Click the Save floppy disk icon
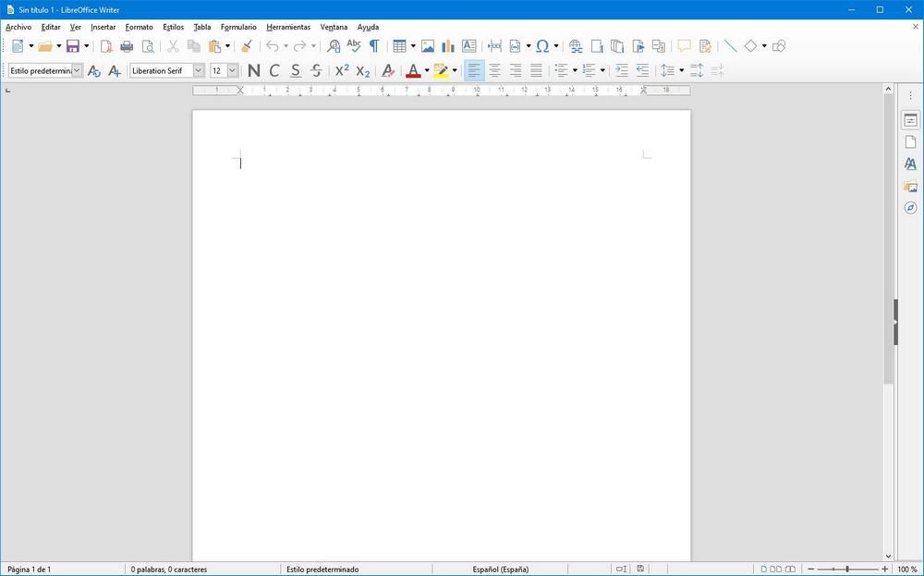Image resolution: width=924 pixels, height=576 pixels. pos(73,46)
